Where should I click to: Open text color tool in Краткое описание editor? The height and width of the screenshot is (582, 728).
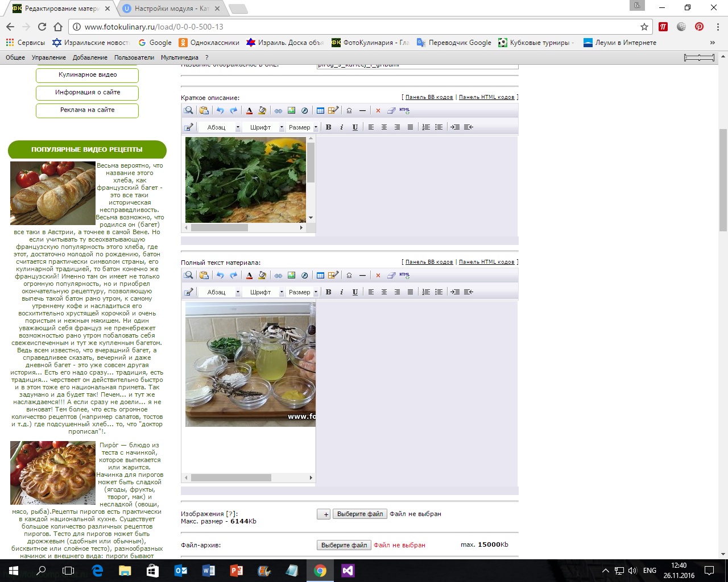[x=249, y=110]
